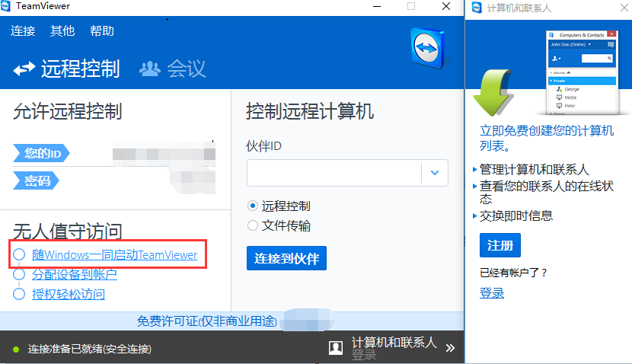Open 计算机和联系人 in bottom bar
This screenshot has width=632, height=364.
click(x=394, y=342)
